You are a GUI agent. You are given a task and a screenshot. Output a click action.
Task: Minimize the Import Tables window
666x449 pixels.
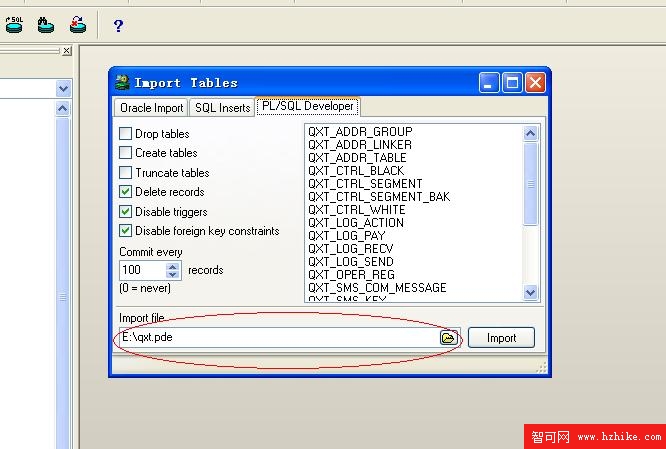click(x=489, y=83)
